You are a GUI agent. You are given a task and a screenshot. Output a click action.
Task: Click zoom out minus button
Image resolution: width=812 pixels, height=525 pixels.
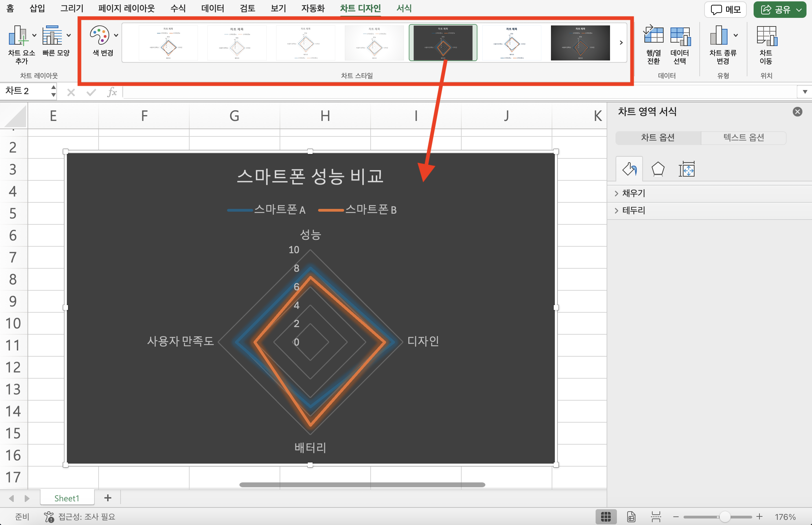676,516
